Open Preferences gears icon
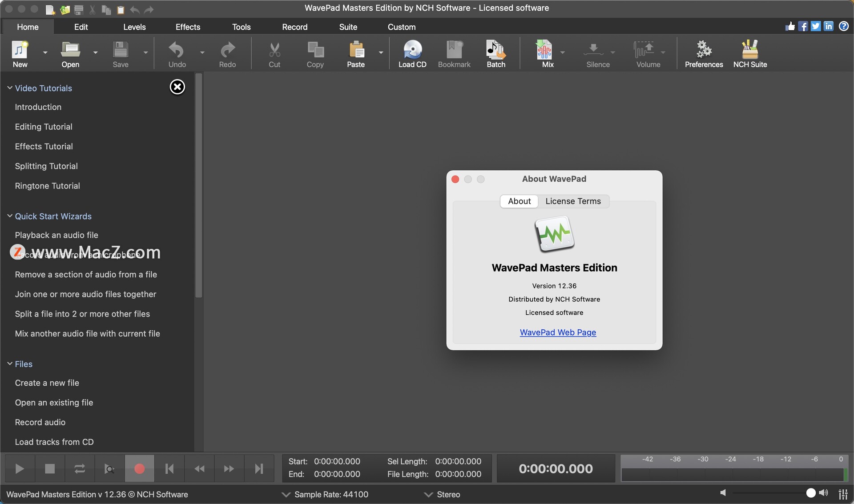Screen dimensions: 854x504 pyautogui.click(x=704, y=50)
